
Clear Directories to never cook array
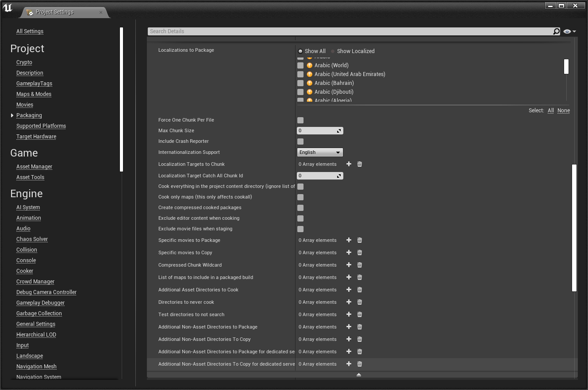[360, 302]
